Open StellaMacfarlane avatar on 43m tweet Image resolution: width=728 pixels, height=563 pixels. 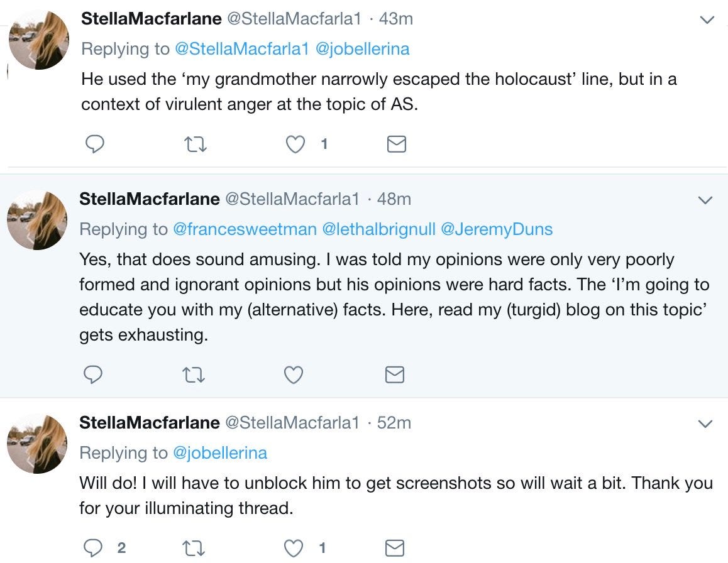38,40
